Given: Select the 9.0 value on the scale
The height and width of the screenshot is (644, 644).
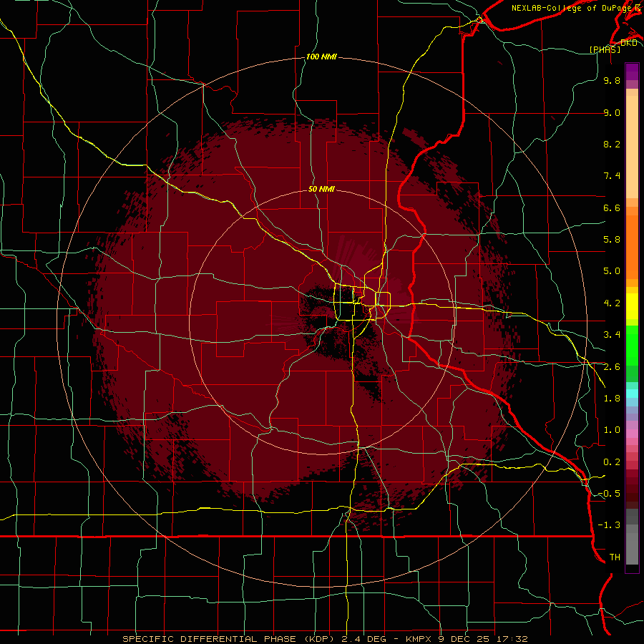Looking at the screenshot, I should click(x=612, y=112).
